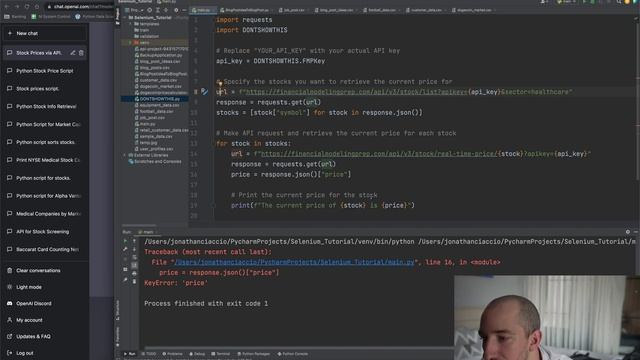This screenshot has height=360, width=640.
Task: Select DONTSHOWTHIS.py in project tree
Action: [155, 99]
